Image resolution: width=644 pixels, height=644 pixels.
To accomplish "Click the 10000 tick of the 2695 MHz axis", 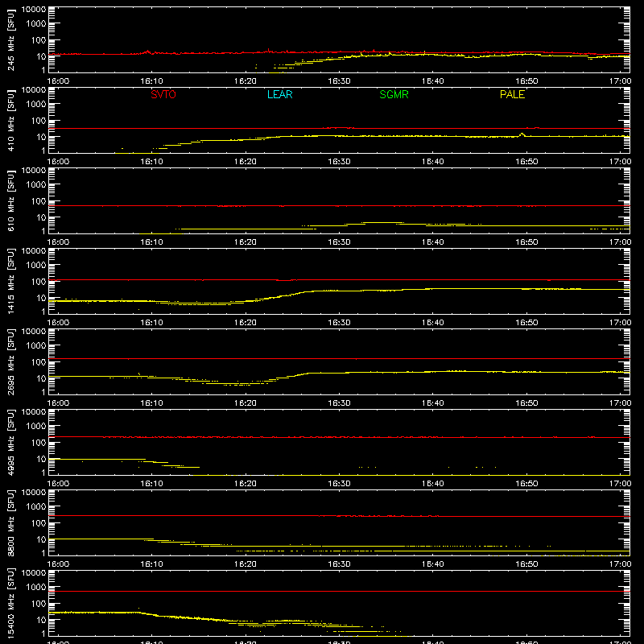I will pos(34,332).
